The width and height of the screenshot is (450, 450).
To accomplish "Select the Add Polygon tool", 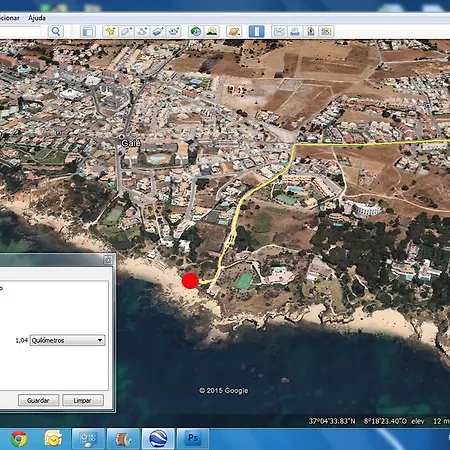I will (126, 32).
